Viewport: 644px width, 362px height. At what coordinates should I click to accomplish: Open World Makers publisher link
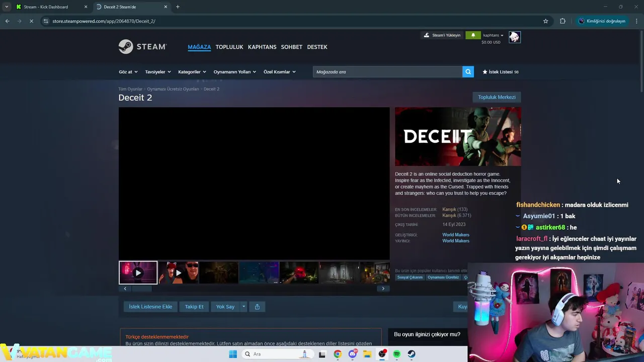click(x=456, y=241)
